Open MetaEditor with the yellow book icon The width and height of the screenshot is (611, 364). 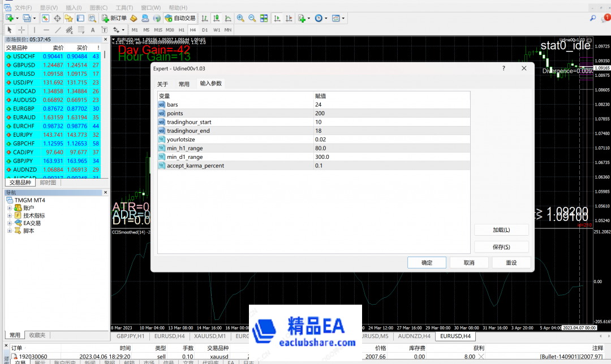coord(134,18)
